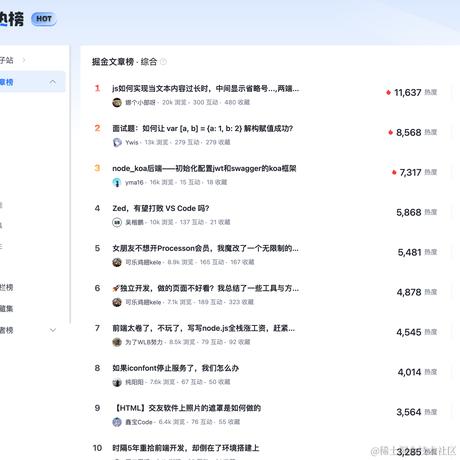460x460 pixels.
Task: Click 20k 浏览 stat under first article
Action: tap(174, 102)
